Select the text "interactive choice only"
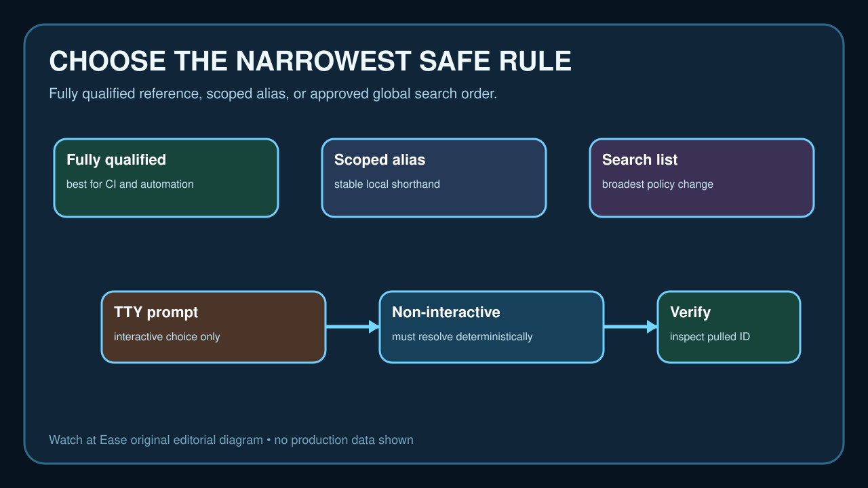Viewport: 868px width, 488px height. 167,337
